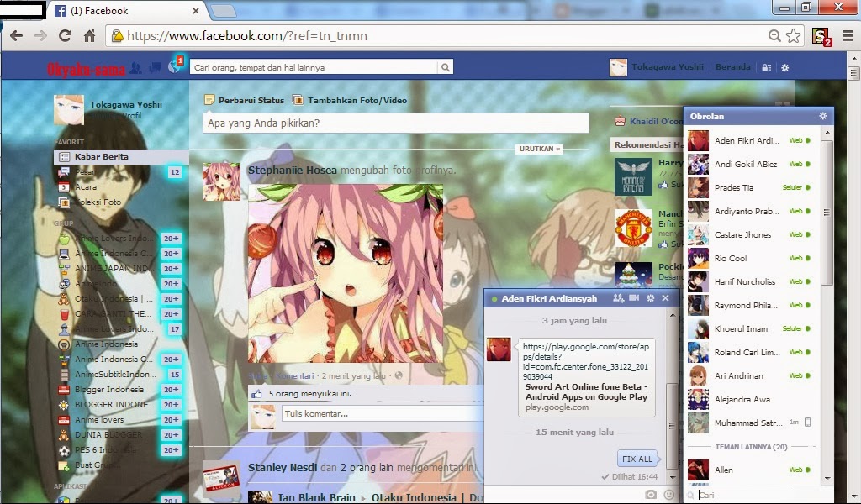
Task: Attach a photo with the chat camera icon
Action: [651, 494]
